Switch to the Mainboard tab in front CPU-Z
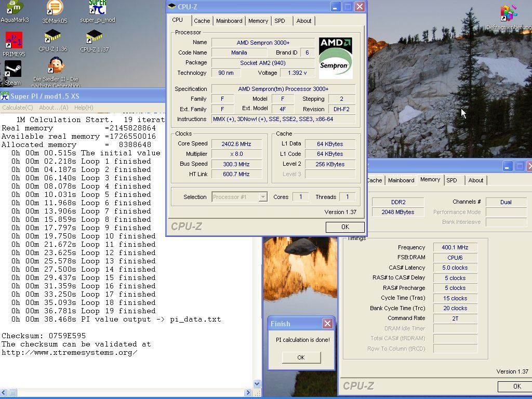The image size is (532, 399). click(x=229, y=21)
